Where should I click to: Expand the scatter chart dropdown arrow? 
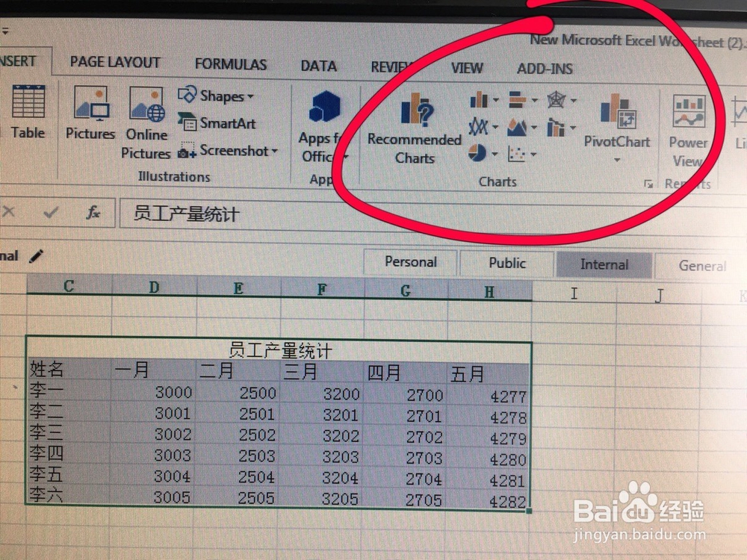pyautogui.click(x=533, y=155)
